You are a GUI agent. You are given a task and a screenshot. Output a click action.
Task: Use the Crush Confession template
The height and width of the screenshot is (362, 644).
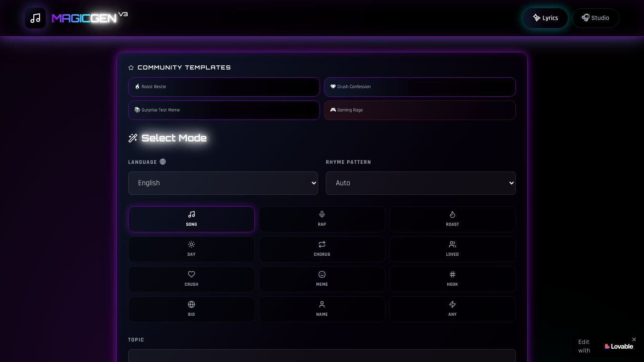tap(420, 87)
